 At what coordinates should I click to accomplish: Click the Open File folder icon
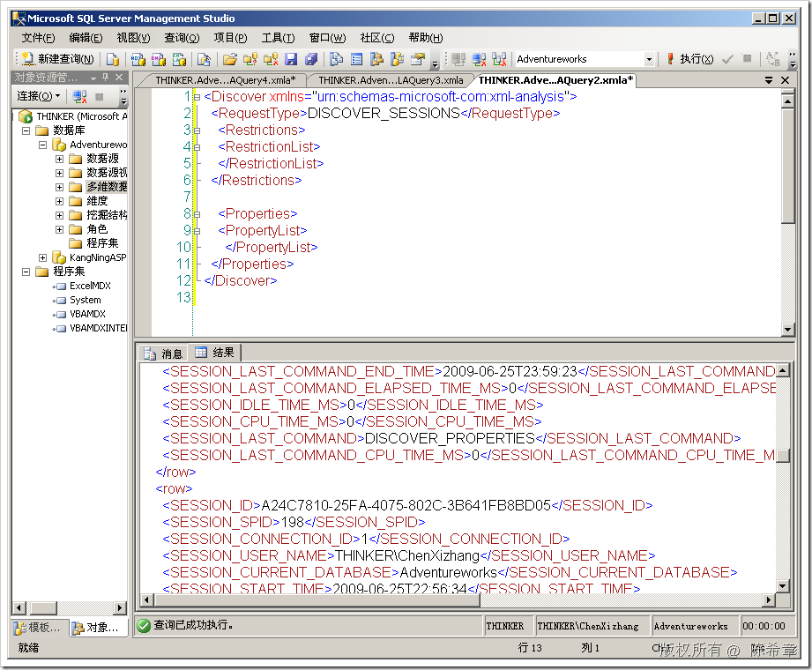click(230, 59)
